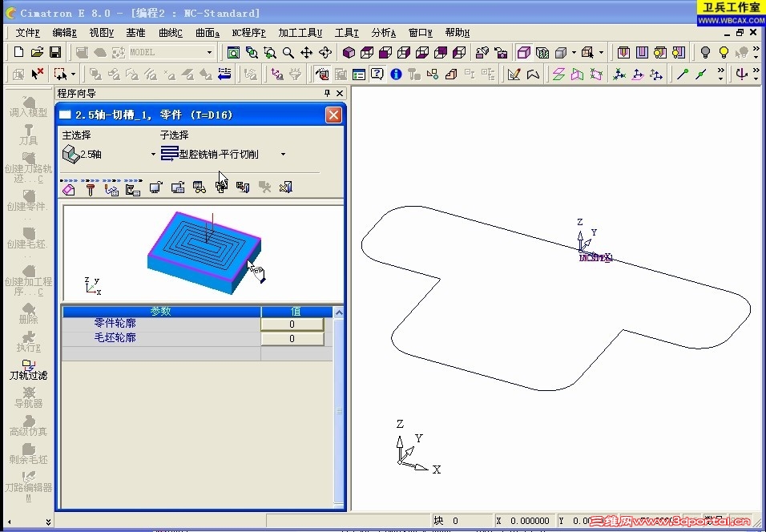Click the parameter table scrollbar up arrow
This screenshot has height=532, width=766.
(339, 312)
